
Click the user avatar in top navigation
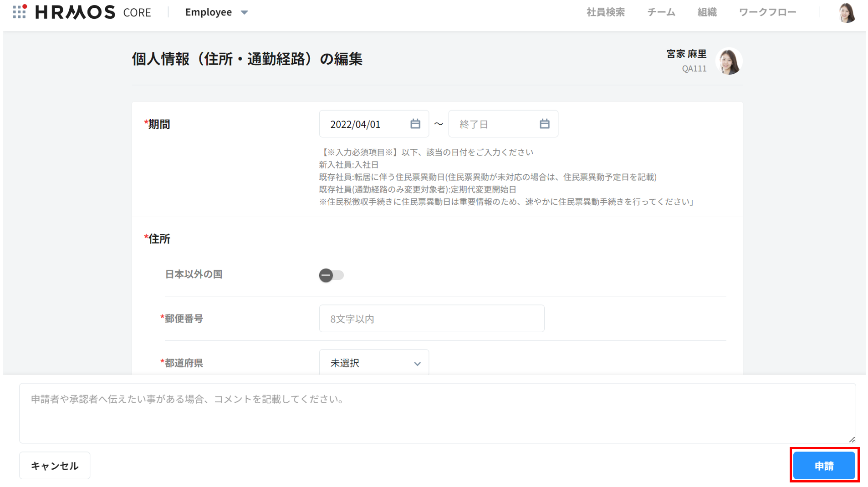(x=847, y=13)
